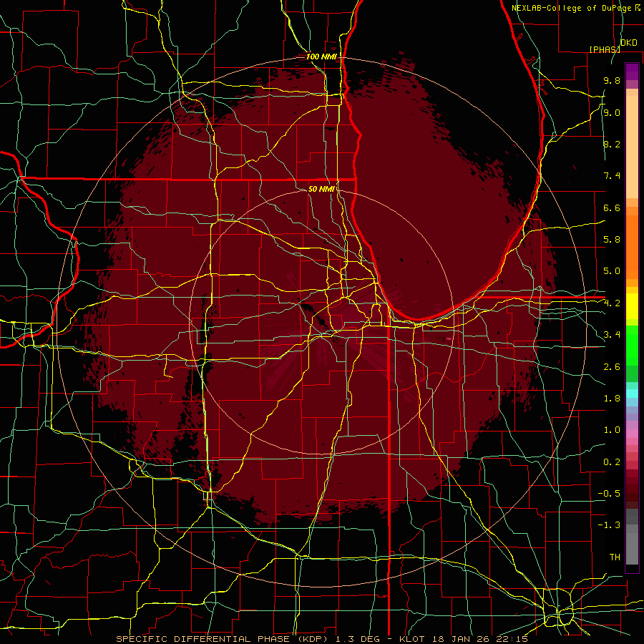This screenshot has width=644, height=644.
Task: Click the 9.8 scale value
Action: click(x=612, y=80)
